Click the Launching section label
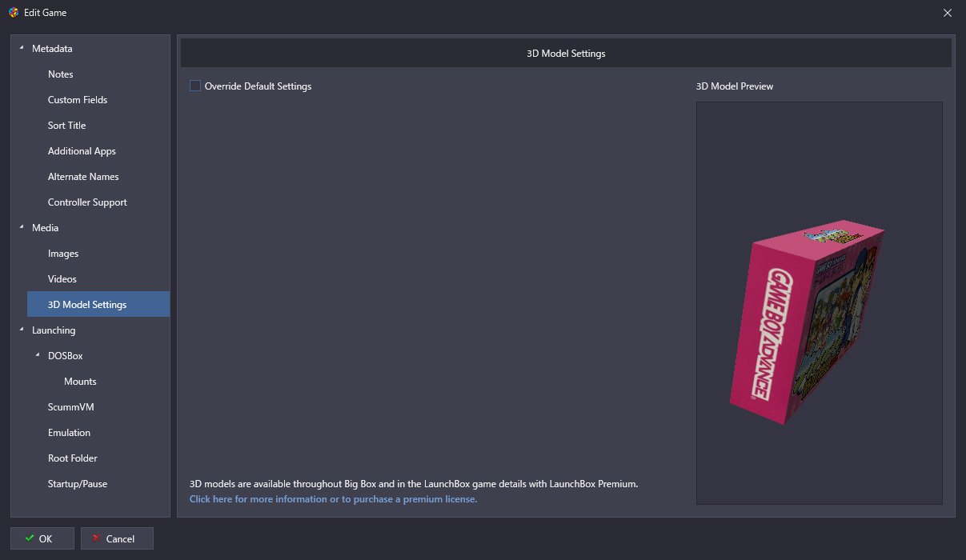 (54, 330)
